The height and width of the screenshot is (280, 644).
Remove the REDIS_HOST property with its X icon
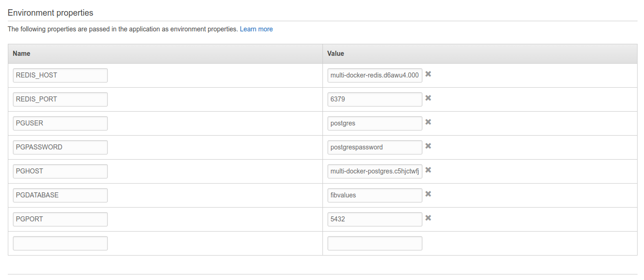[x=428, y=74]
